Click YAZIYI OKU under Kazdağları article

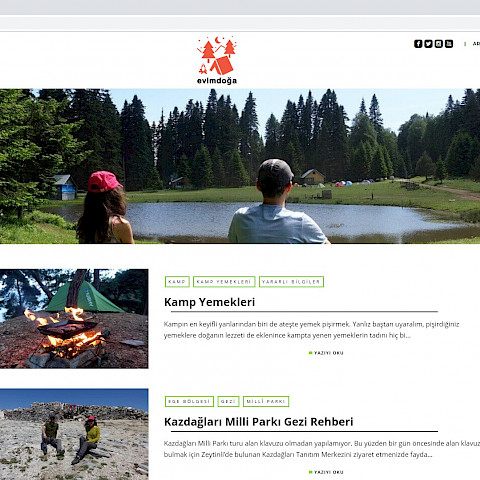[x=326, y=472]
